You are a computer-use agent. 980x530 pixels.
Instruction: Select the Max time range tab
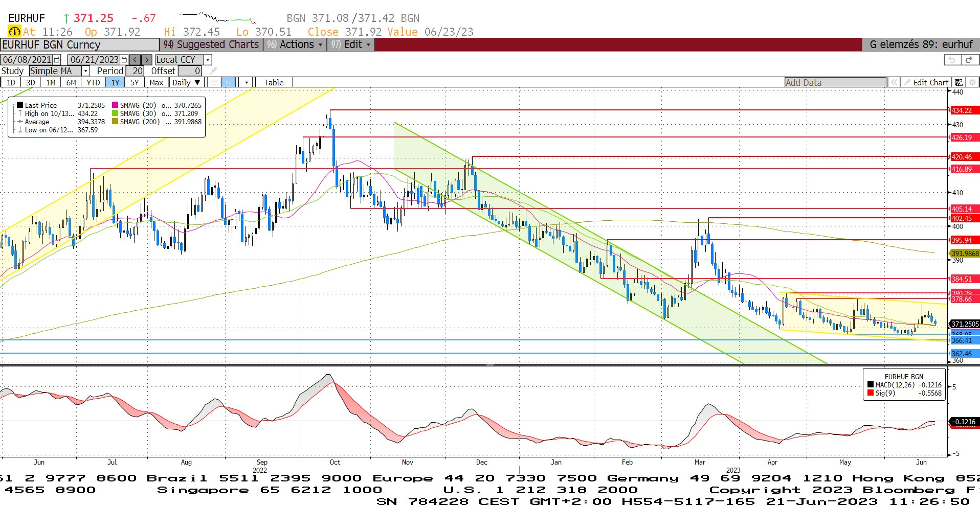tap(157, 82)
